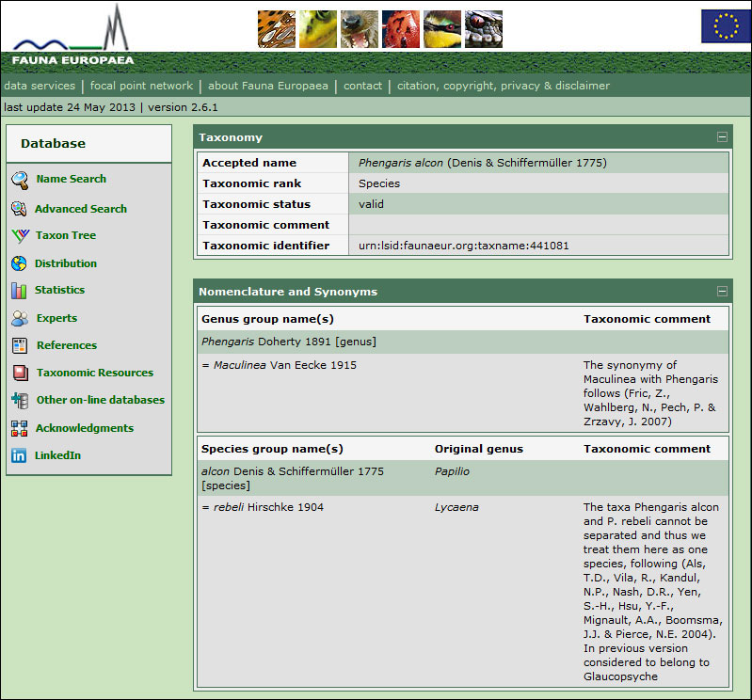Click the Name Search magnifier icon
The height and width of the screenshot is (700, 752).
(x=20, y=180)
